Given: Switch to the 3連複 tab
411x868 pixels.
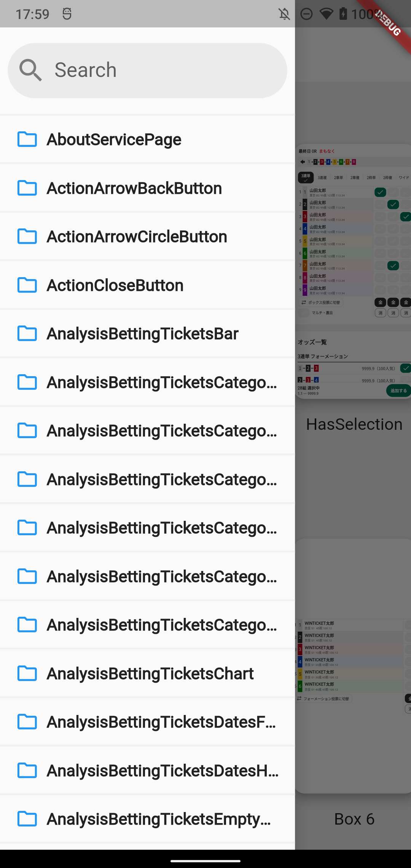Looking at the screenshot, I should 322,178.
